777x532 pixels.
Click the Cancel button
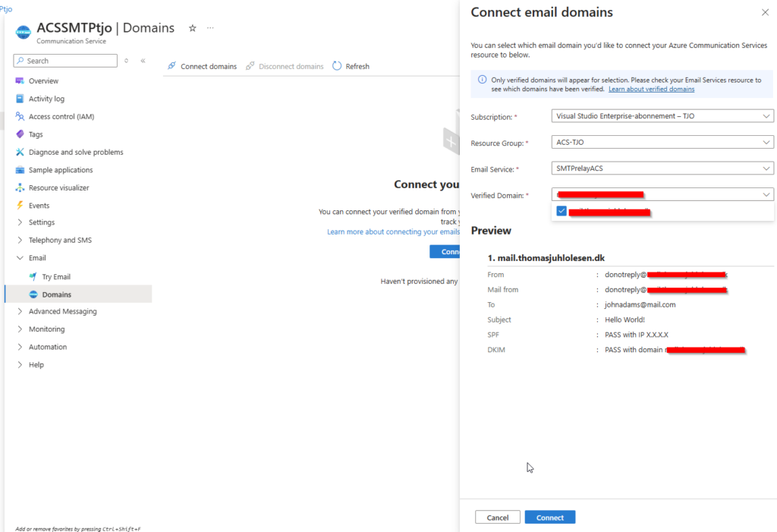[x=498, y=517]
